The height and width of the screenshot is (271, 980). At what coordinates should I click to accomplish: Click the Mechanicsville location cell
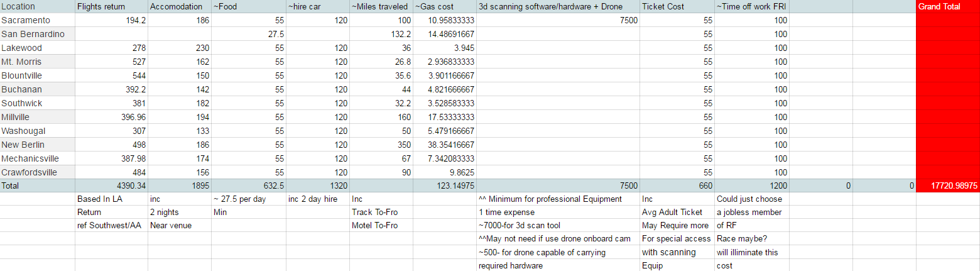38,158
